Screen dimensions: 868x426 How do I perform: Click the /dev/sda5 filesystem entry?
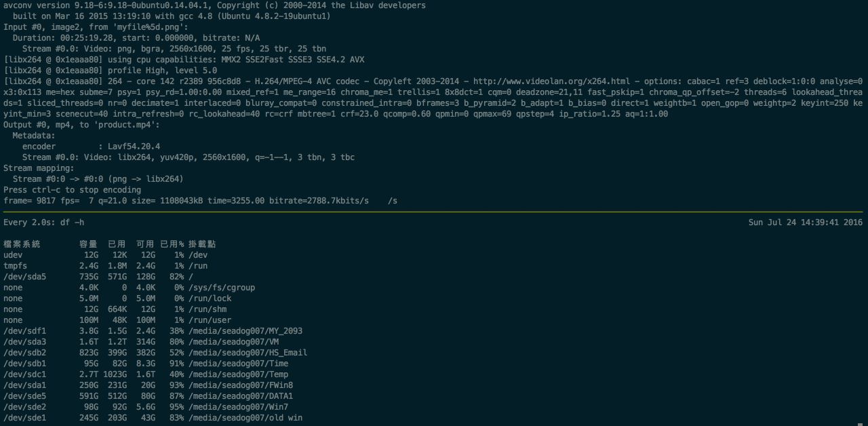(25, 277)
